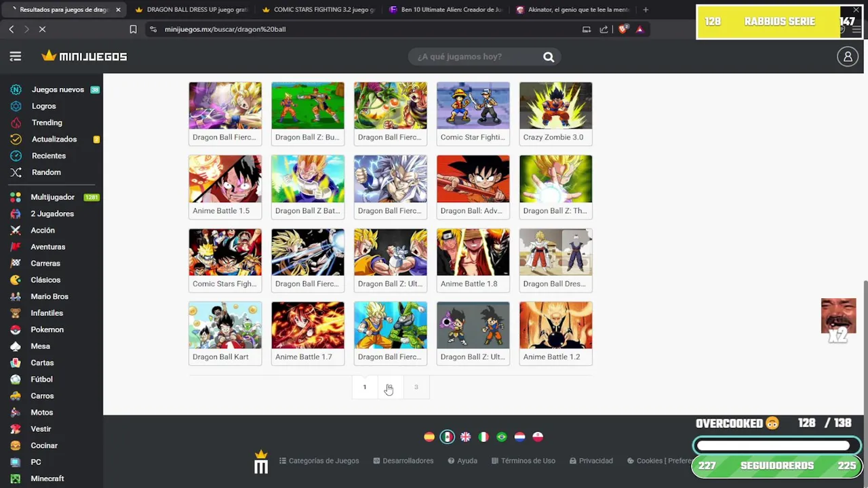Open the Cookies preferences footer link
Viewport: 868px width, 488px height.
tap(659, 461)
